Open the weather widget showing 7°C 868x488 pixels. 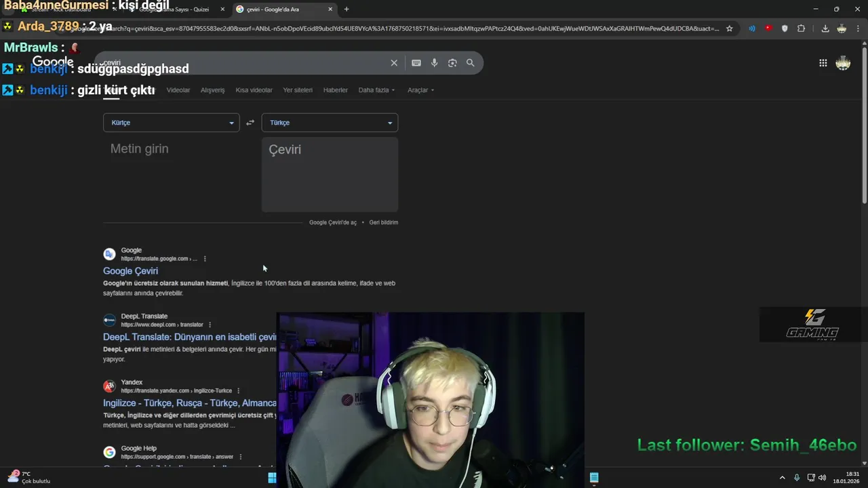click(28, 477)
